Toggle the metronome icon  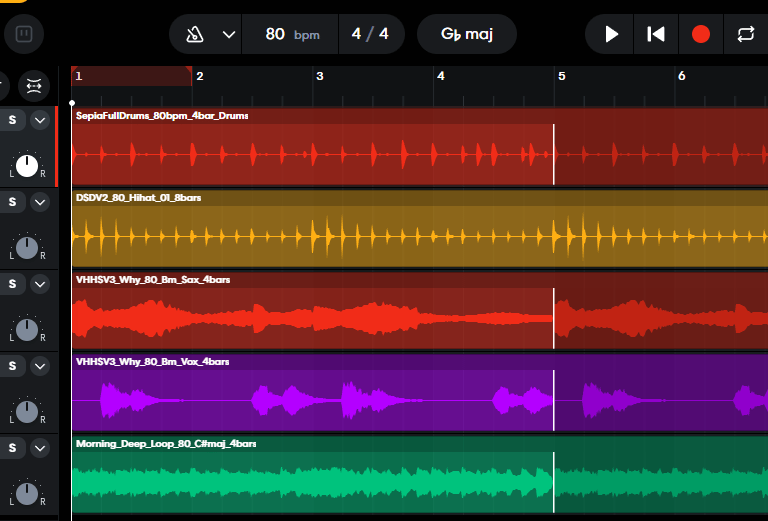pyautogui.click(x=195, y=34)
